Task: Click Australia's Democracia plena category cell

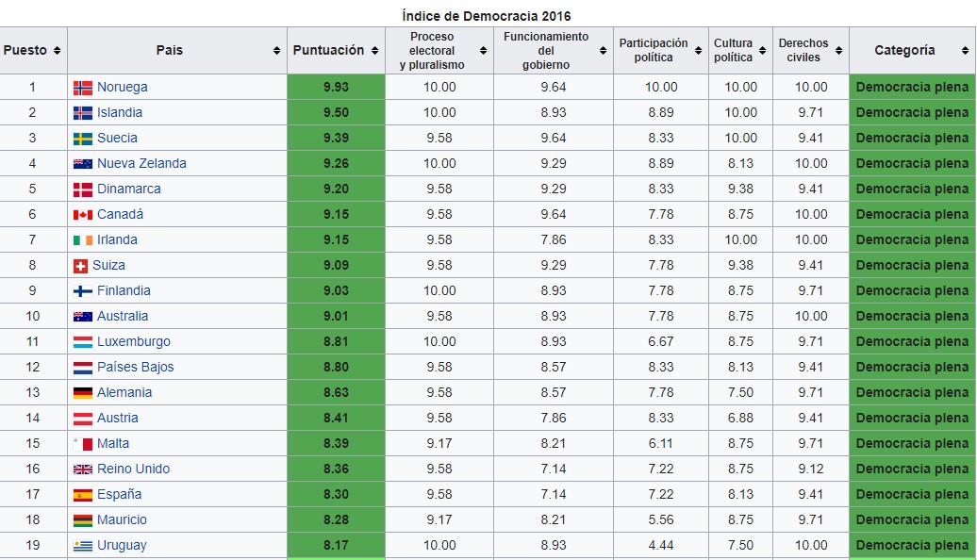Action: (x=912, y=317)
